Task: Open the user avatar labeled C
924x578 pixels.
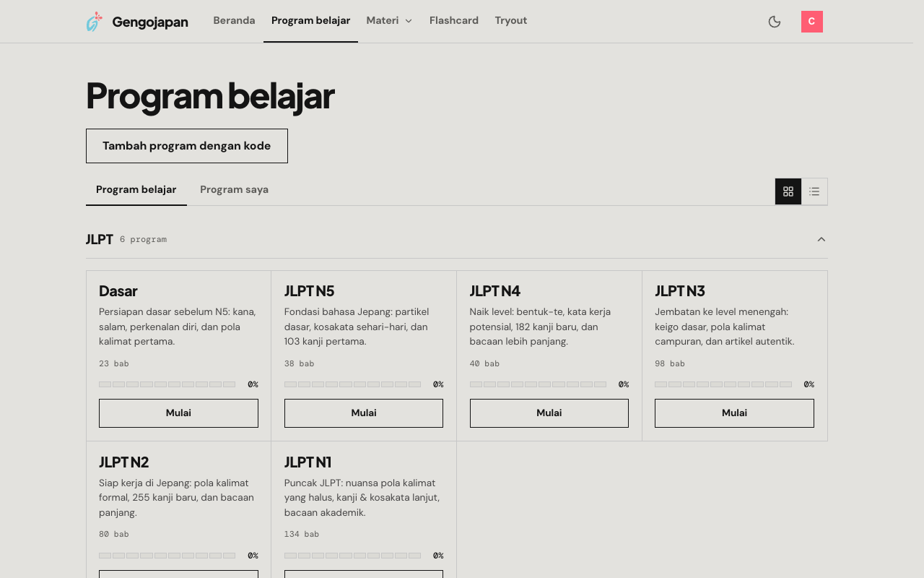Action: coord(812,22)
